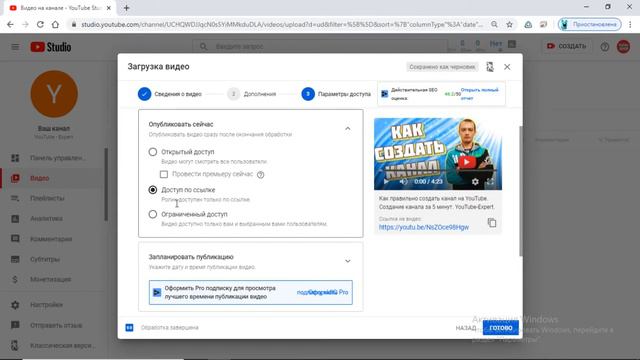
Task: Open the youtu.be video link
Action: 424,227
